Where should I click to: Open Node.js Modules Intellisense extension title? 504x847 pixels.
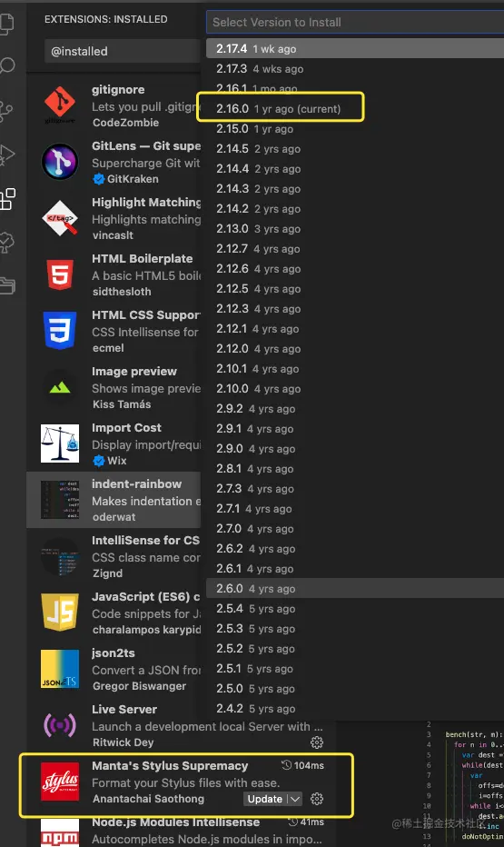pyautogui.click(x=175, y=822)
